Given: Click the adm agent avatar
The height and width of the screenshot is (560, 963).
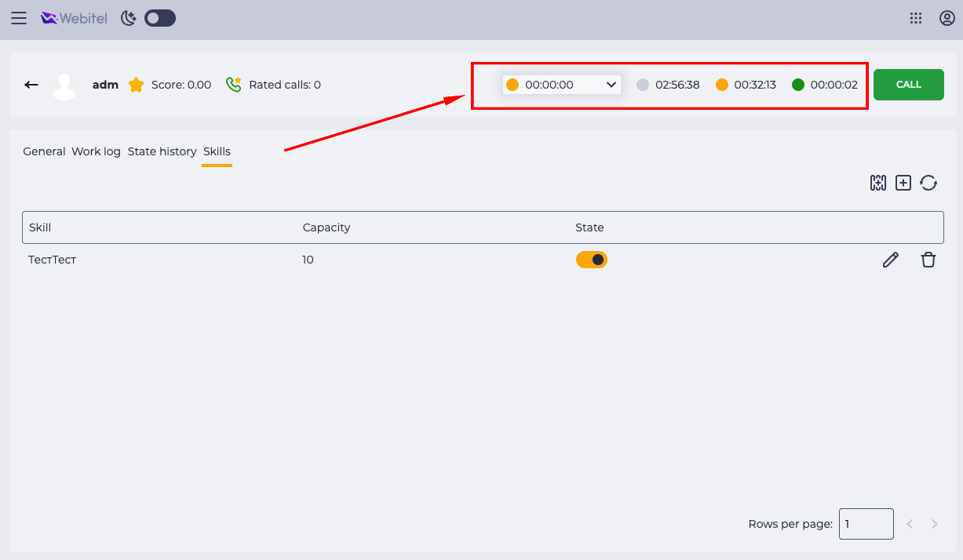Looking at the screenshot, I should 64,85.
